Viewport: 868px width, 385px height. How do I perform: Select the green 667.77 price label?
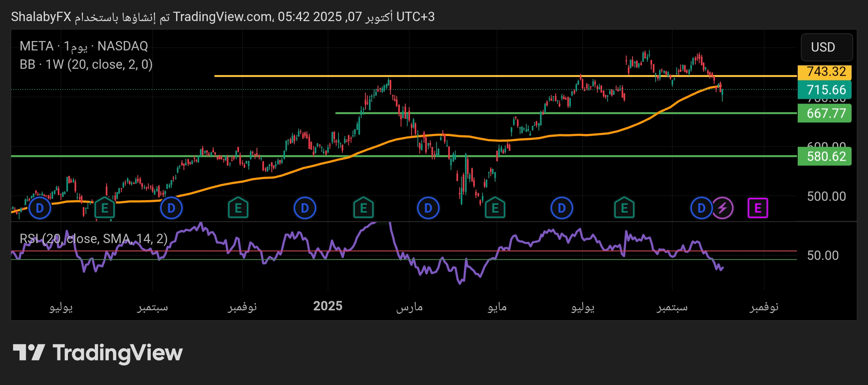824,113
